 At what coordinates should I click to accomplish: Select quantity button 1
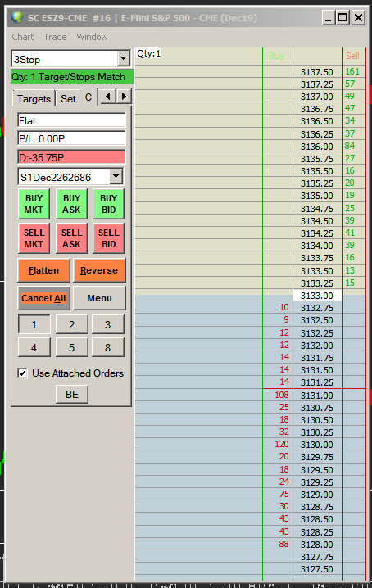point(34,325)
